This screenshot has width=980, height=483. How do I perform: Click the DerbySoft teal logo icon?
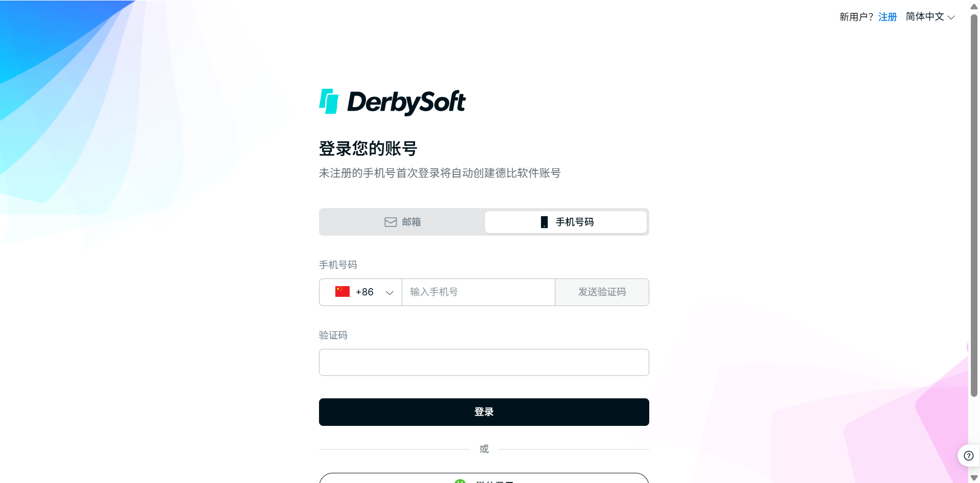tap(329, 101)
